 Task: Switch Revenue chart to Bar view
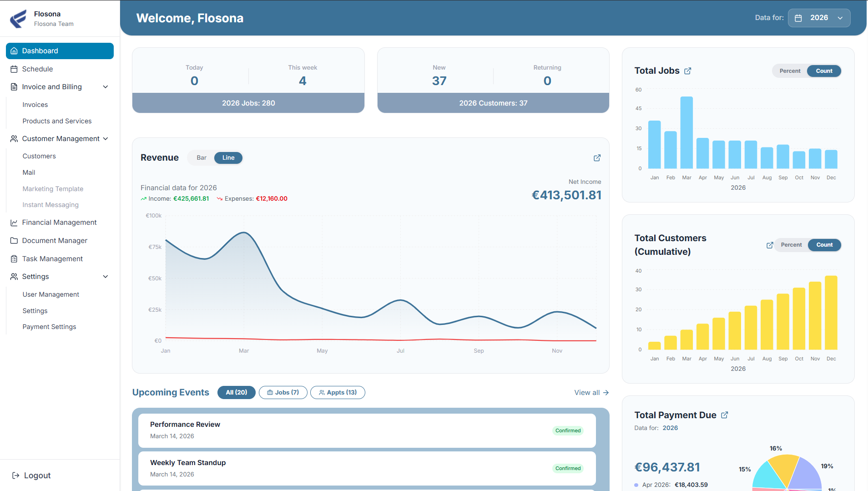point(202,158)
